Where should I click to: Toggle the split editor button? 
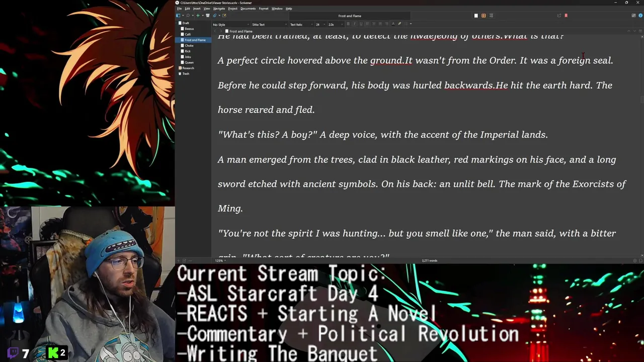[x=640, y=31]
